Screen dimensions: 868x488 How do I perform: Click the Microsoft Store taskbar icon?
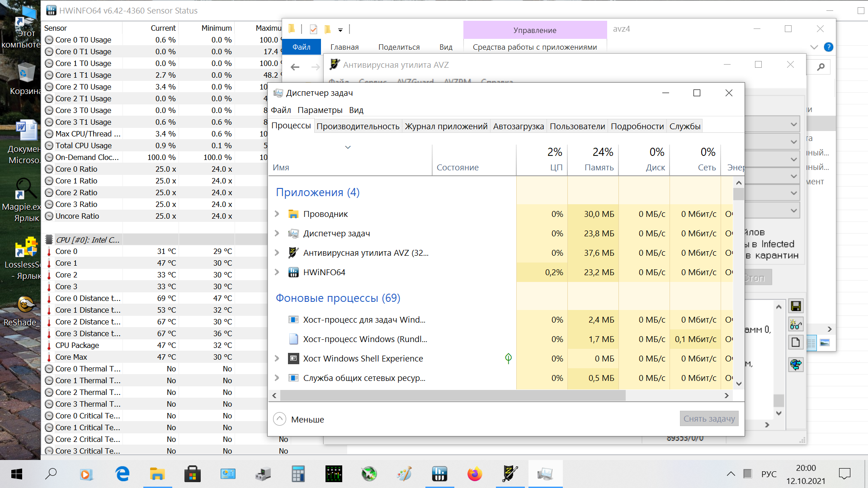pyautogui.click(x=193, y=474)
